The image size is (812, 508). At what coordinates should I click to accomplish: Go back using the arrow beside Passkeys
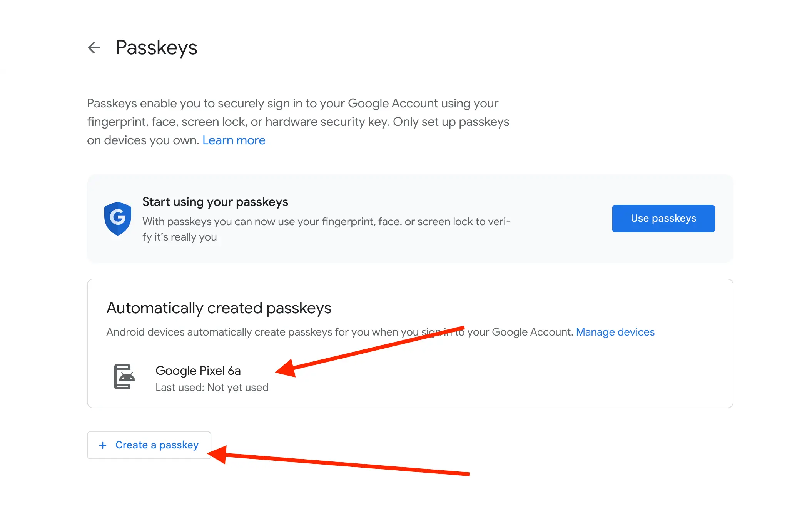click(94, 48)
